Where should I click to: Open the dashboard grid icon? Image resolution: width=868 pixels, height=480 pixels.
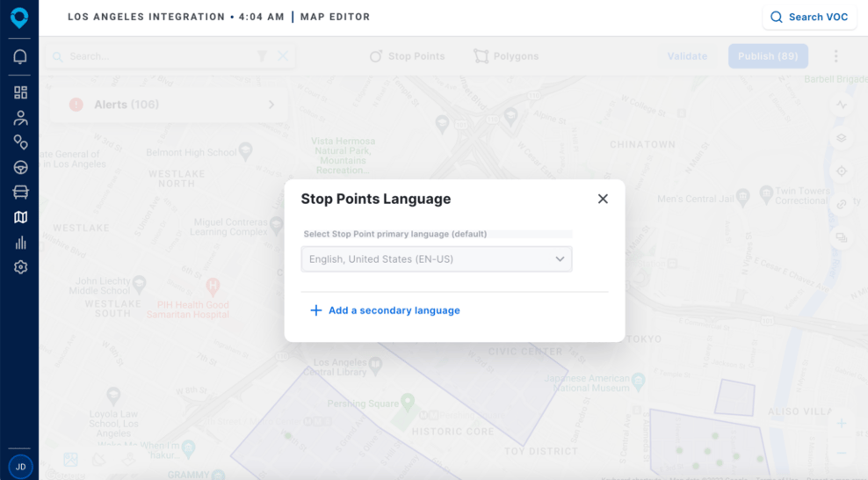pos(20,92)
